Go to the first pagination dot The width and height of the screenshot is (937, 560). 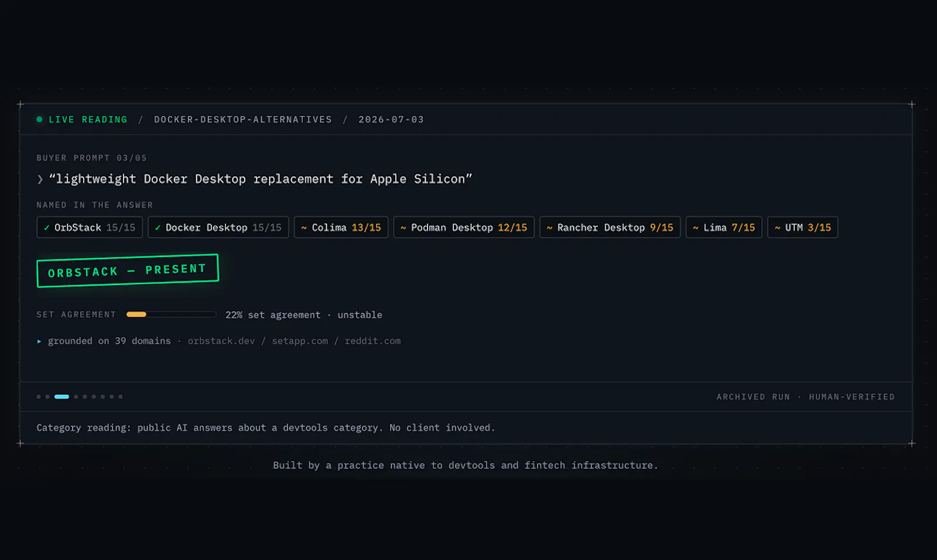tap(39, 397)
